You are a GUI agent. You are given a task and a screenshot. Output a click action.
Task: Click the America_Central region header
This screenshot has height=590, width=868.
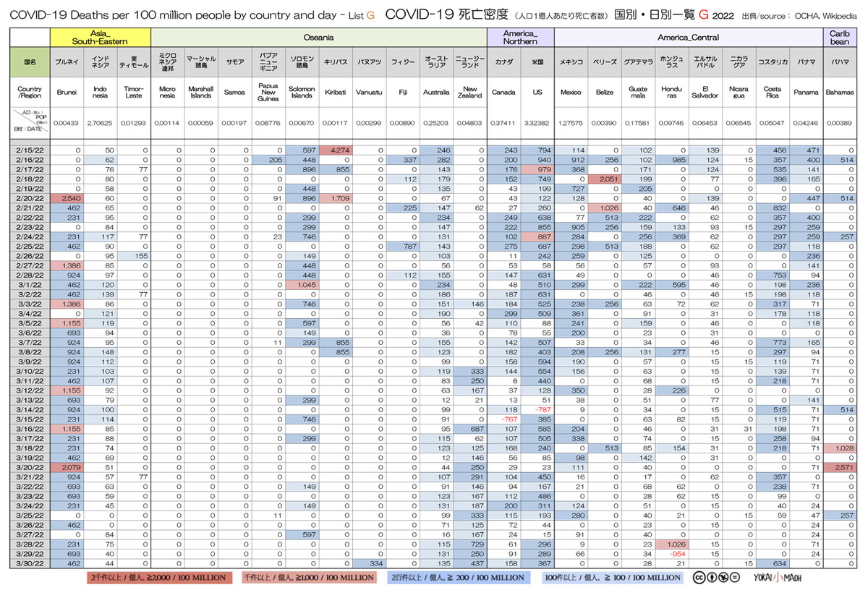pyautogui.click(x=688, y=38)
